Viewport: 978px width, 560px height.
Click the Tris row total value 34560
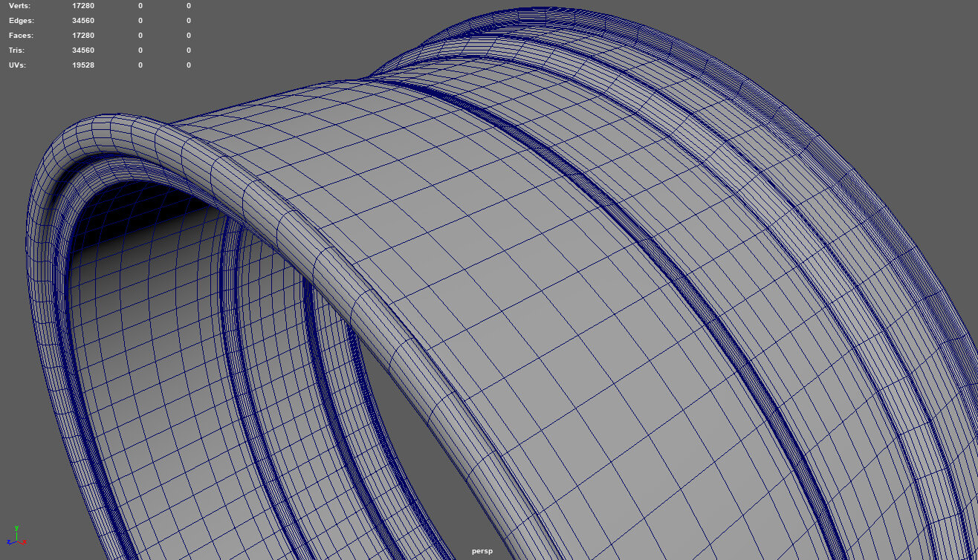point(82,51)
